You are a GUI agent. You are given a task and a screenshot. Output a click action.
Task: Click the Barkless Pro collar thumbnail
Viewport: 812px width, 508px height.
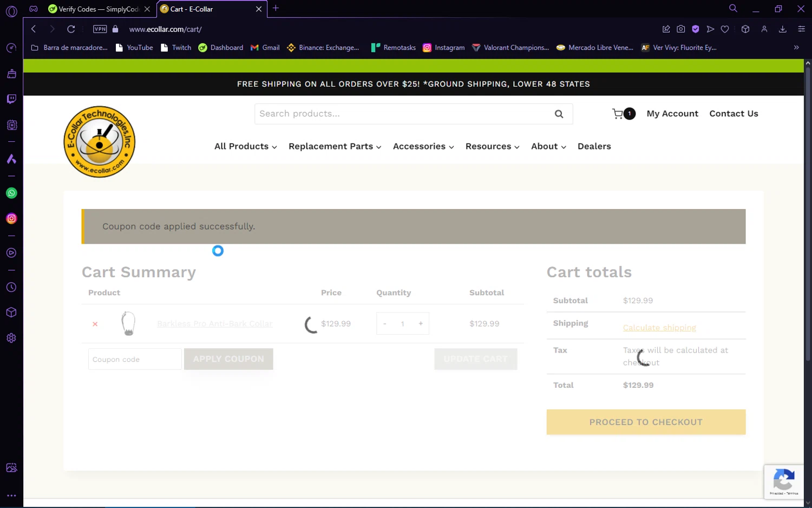click(x=128, y=324)
